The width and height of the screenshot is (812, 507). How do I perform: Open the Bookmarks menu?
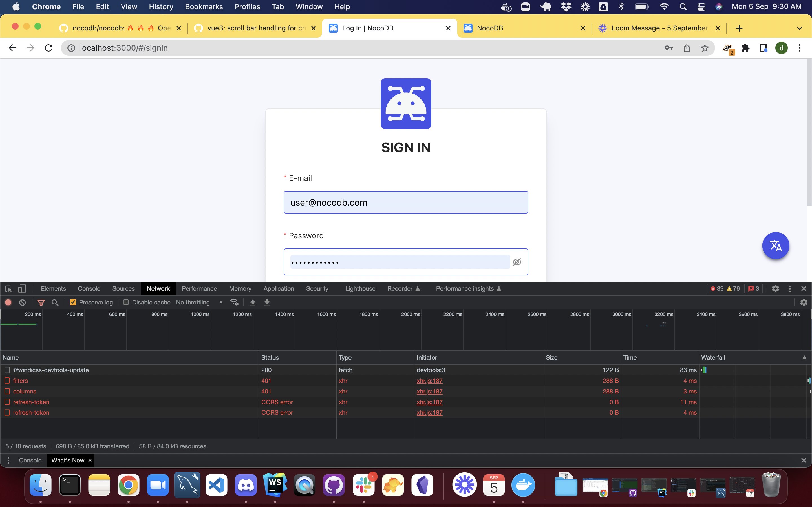pyautogui.click(x=204, y=6)
